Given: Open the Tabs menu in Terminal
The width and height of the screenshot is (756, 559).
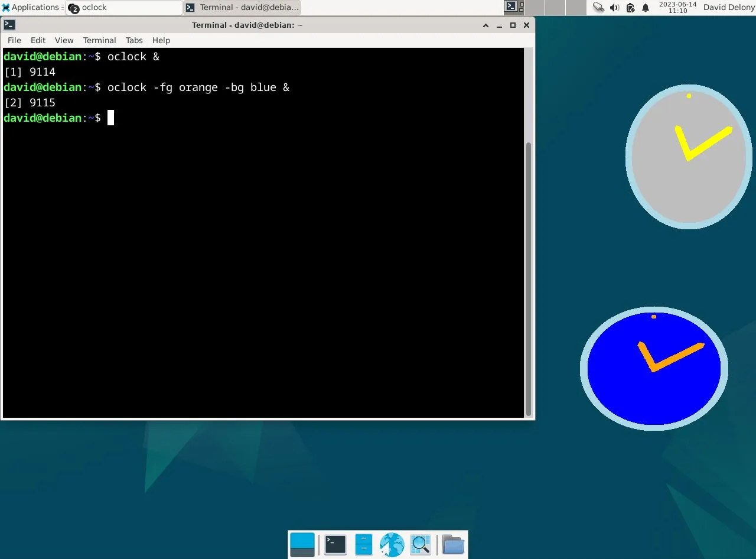Looking at the screenshot, I should 133,40.
